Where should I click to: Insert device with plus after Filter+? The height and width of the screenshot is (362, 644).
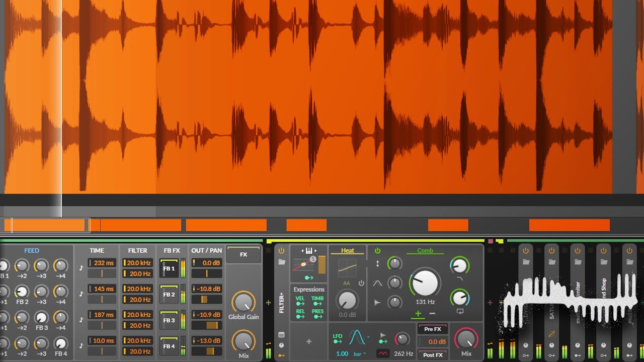(x=490, y=303)
